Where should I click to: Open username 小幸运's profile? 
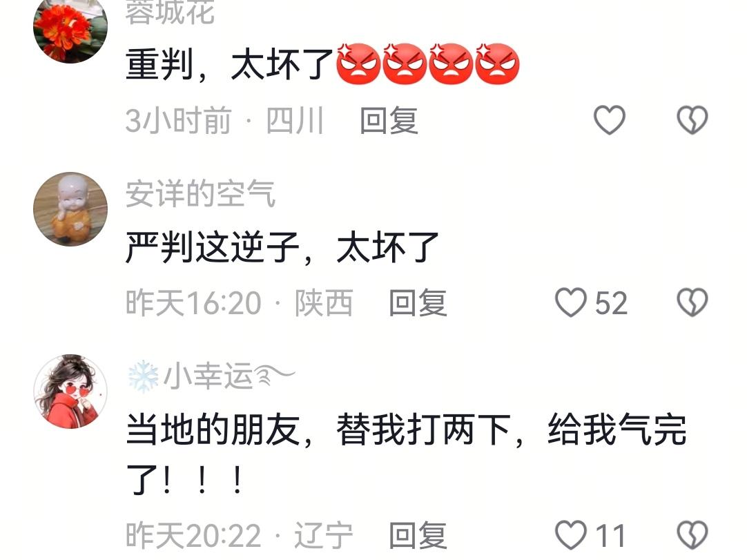pyautogui.click(x=211, y=376)
